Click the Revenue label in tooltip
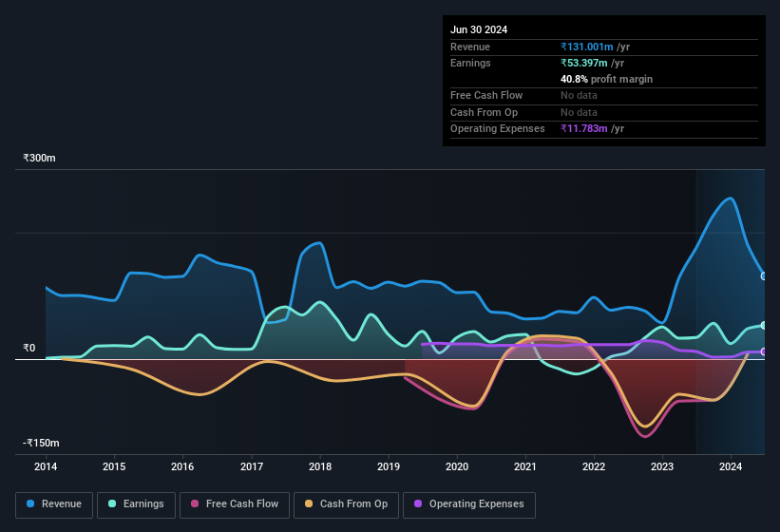The width and height of the screenshot is (780, 532). [x=470, y=47]
